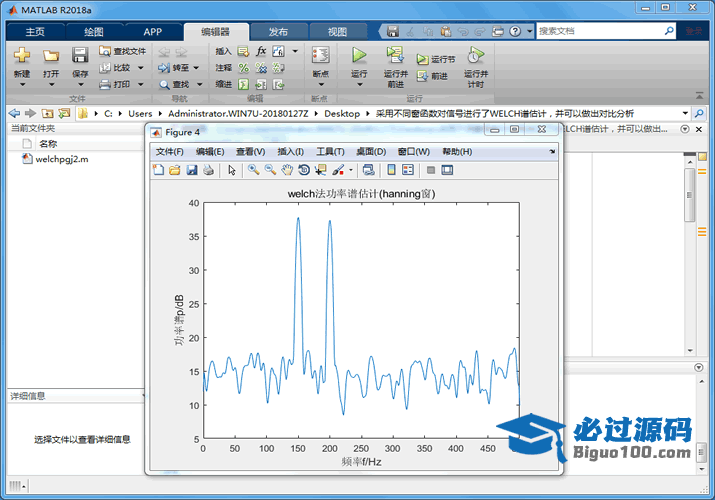
Task: Click the comment percent icon
Action: 244,68
